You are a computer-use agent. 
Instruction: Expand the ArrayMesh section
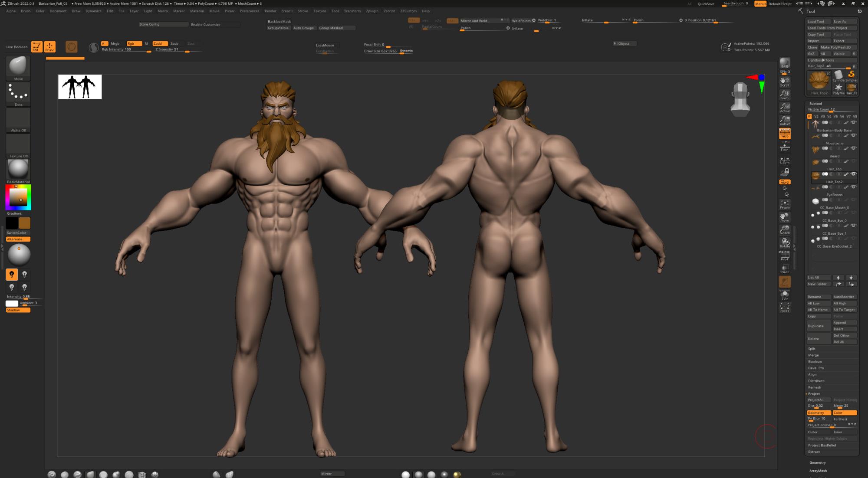pyautogui.click(x=818, y=471)
